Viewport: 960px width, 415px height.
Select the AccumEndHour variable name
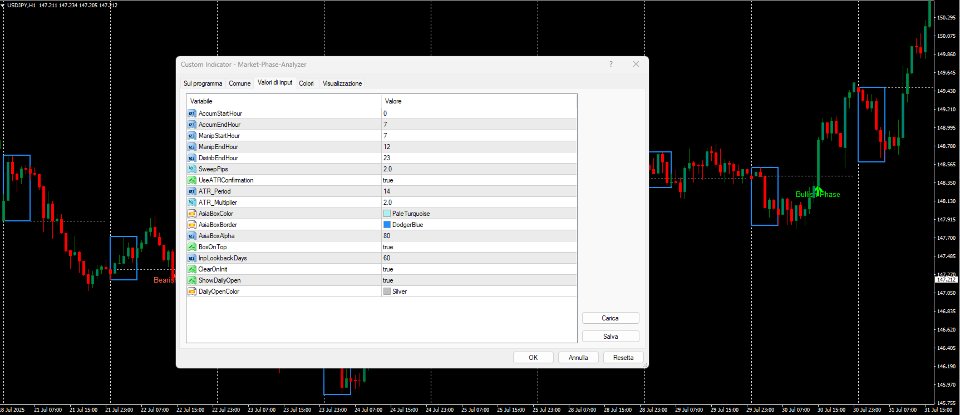tap(220, 125)
